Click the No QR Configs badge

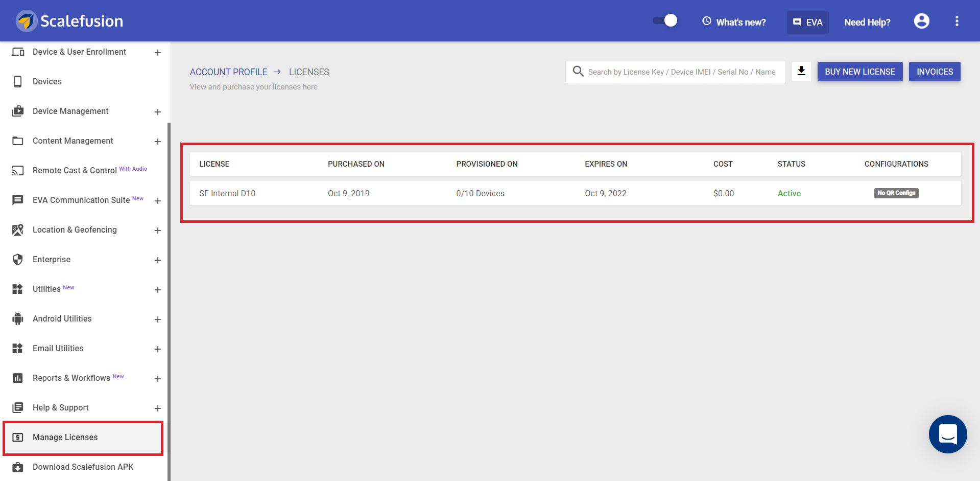tap(896, 193)
